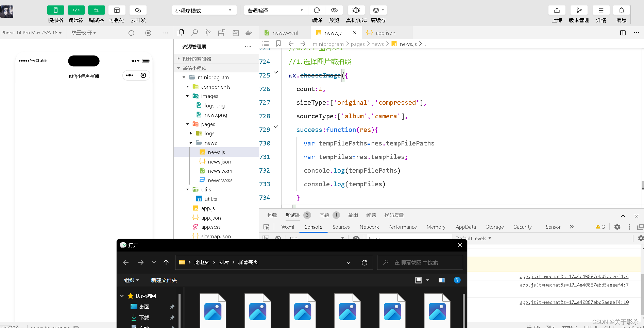
Task: Click the 编译 compile refresh icon
Action: tap(317, 10)
